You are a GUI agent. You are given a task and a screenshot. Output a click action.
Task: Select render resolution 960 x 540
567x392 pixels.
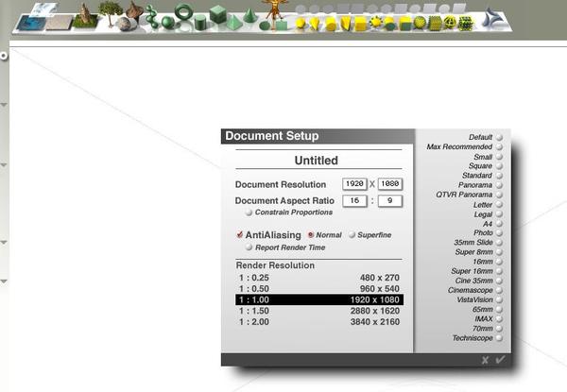(x=319, y=289)
